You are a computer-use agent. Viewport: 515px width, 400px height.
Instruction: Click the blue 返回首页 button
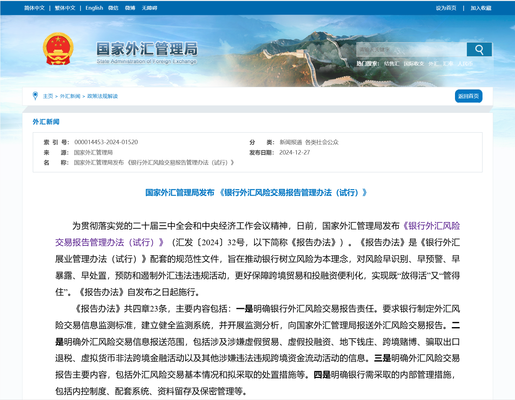pyautogui.click(x=468, y=96)
